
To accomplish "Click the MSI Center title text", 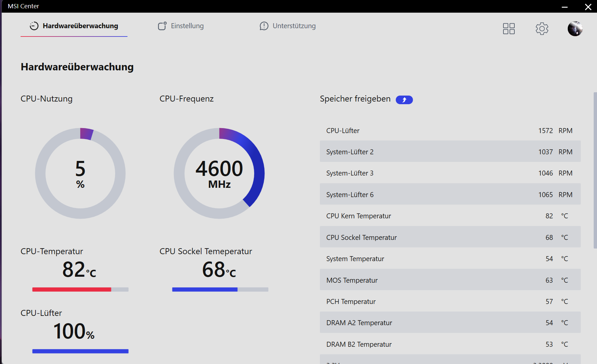I will point(23,6).
